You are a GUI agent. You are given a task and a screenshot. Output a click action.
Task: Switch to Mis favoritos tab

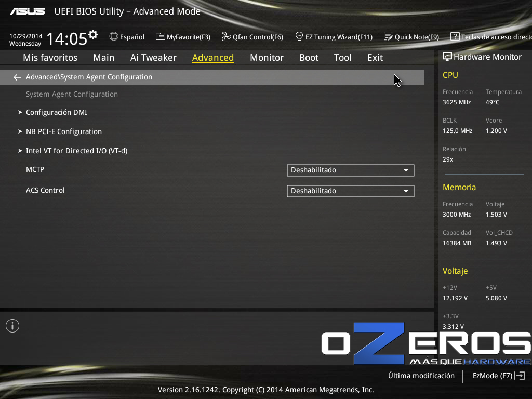click(x=50, y=58)
